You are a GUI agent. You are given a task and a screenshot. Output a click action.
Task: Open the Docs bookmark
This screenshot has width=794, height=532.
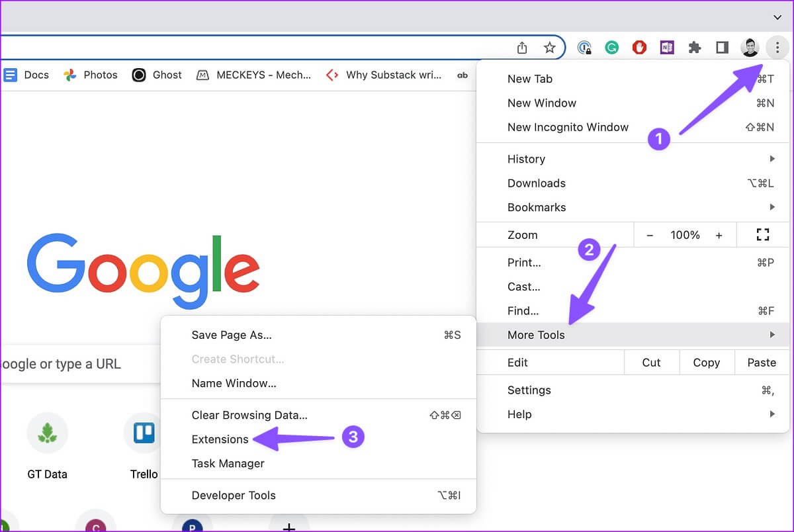point(26,75)
